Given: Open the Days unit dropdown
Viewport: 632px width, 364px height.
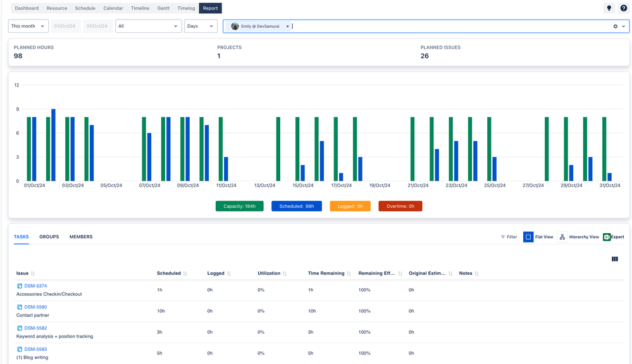Looking at the screenshot, I should [200, 26].
